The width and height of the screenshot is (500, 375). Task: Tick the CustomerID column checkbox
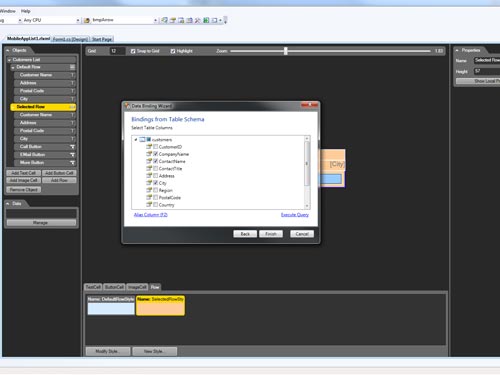tap(156, 147)
